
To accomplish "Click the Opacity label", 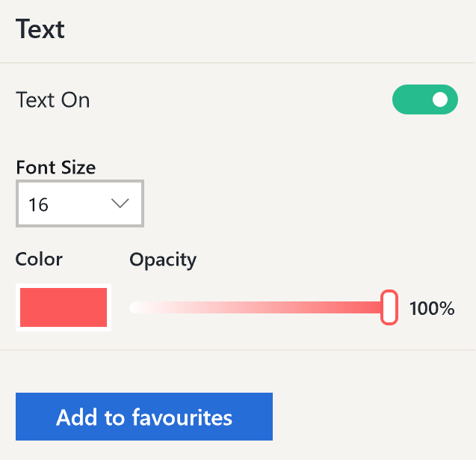I will (x=163, y=260).
